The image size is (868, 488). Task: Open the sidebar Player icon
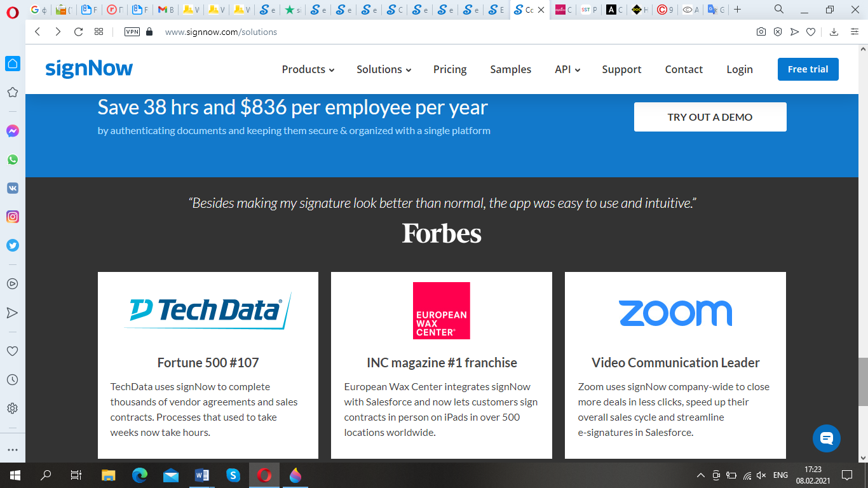tap(12, 284)
